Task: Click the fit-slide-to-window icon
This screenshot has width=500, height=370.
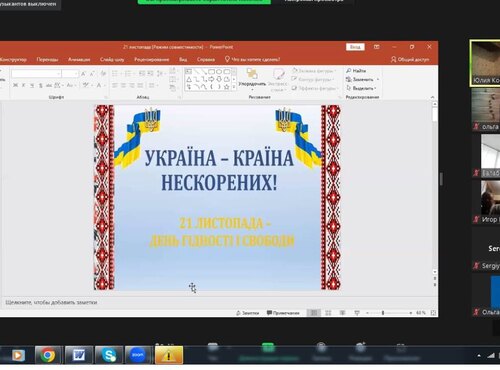Action: (x=433, y=313)
